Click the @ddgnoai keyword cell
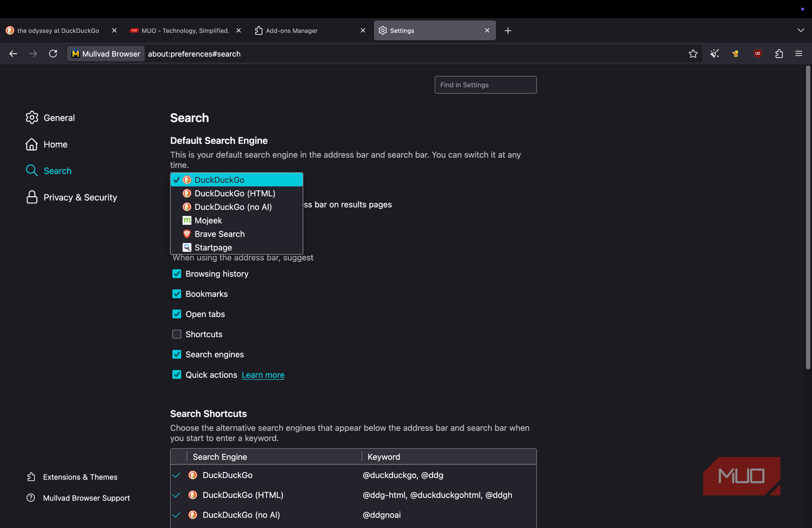Viewport: 812px width, 528px height. [382, 515]
